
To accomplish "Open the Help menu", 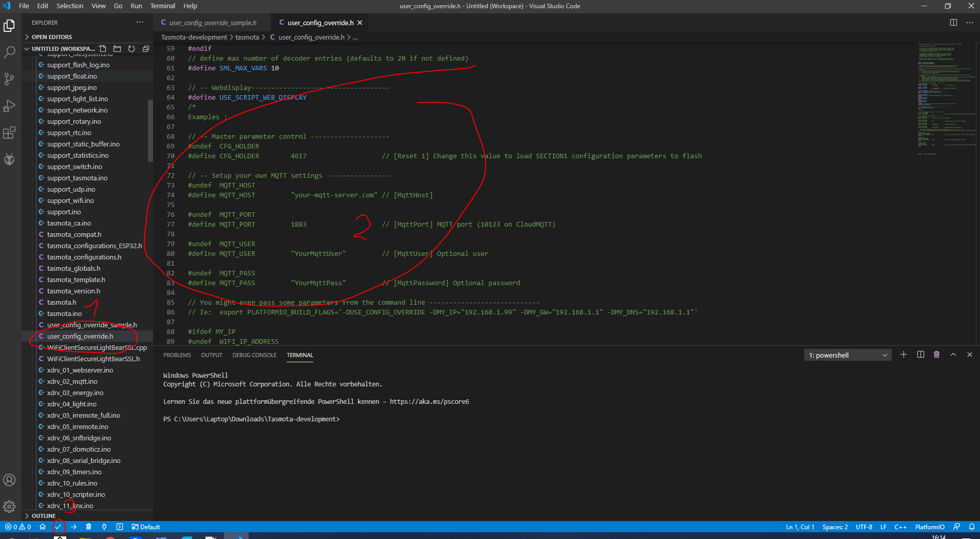I will [x=190, y=6].
